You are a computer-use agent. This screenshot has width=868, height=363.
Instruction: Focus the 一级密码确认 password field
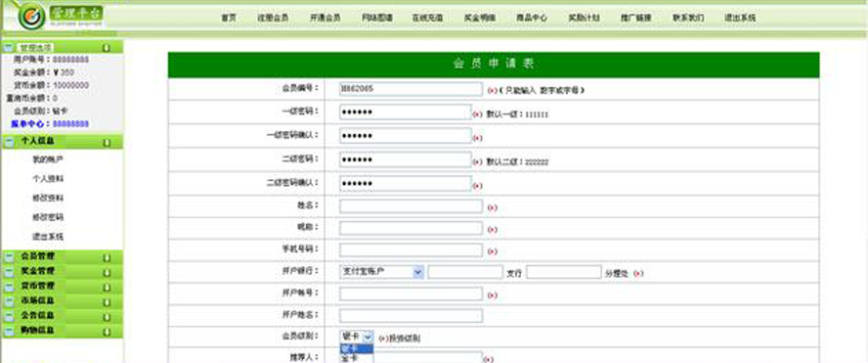406,136
